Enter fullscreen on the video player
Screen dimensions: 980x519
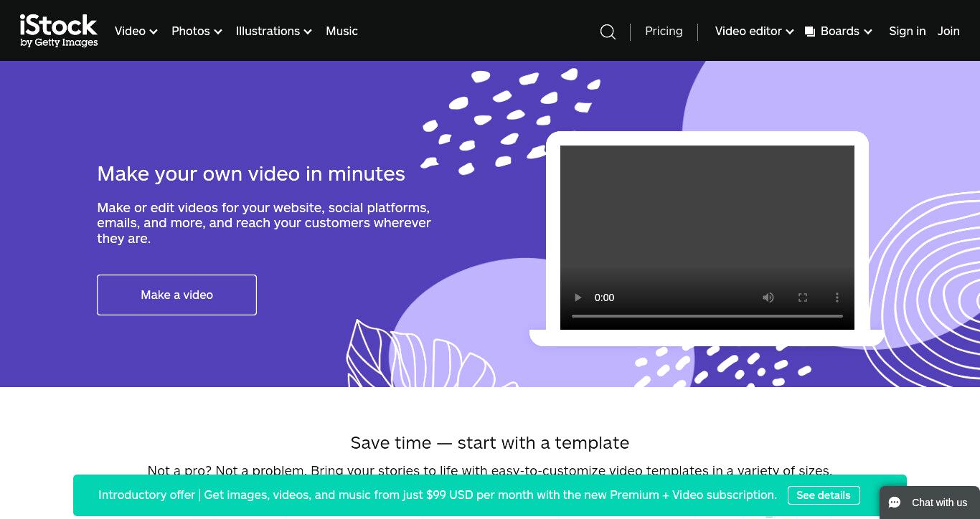[x=803, y=297]
